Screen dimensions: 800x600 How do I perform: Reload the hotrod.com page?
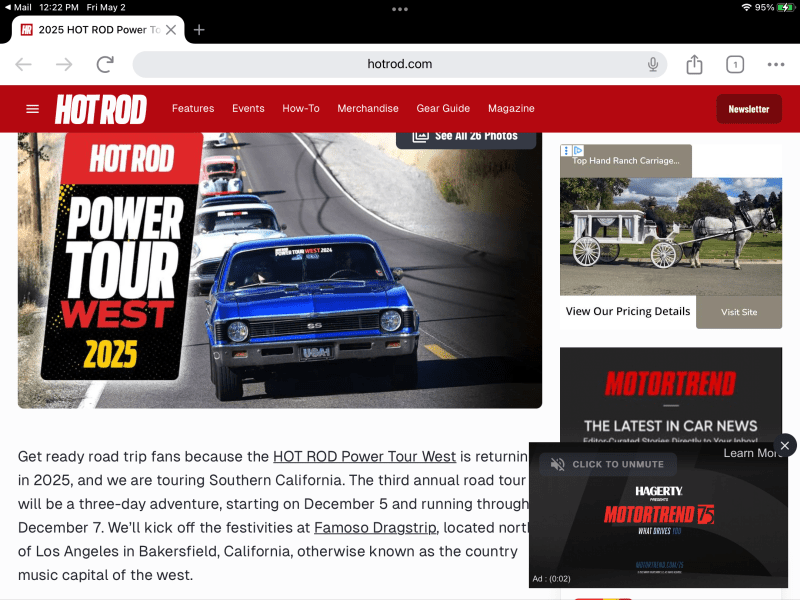[x=105, y=64]
